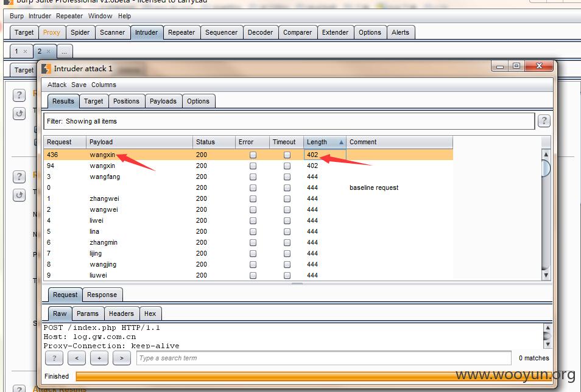Viewport: 581px width, 392px height.
Task: Go to previous search match arrow
Action: click(x=77, y=358)
